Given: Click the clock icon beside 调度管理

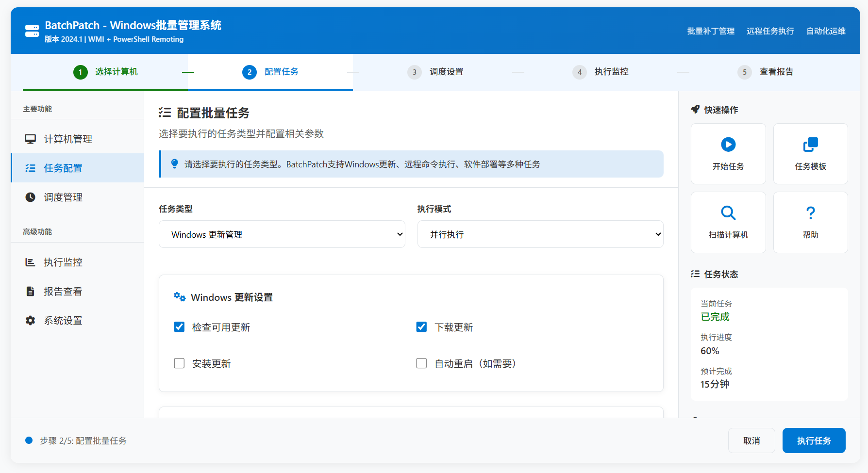Looking at the screenshot, I should [x=30, y=197].
